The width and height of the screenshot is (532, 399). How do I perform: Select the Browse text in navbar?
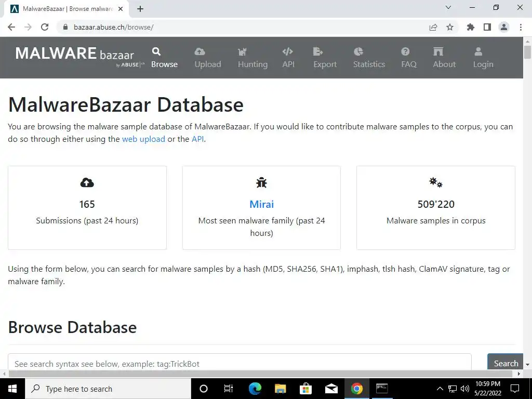164,64
